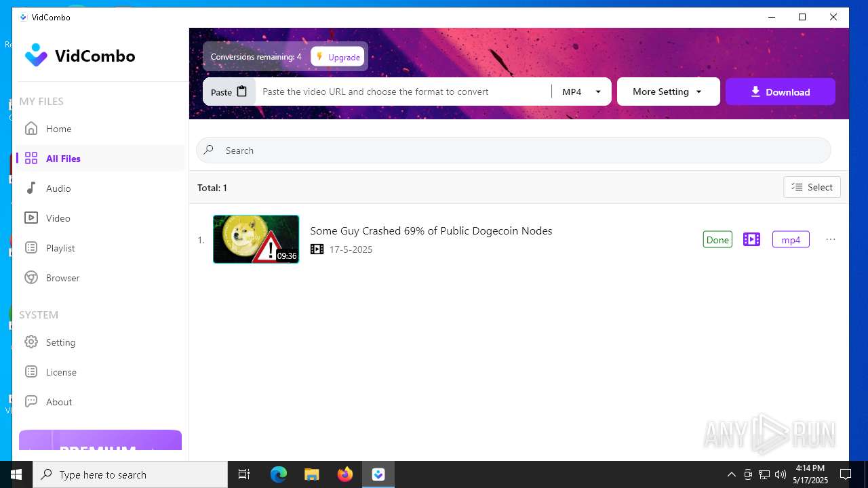Click the Home house icon
This screenshot has height=488, width=868.
click(x=31, y=129)
